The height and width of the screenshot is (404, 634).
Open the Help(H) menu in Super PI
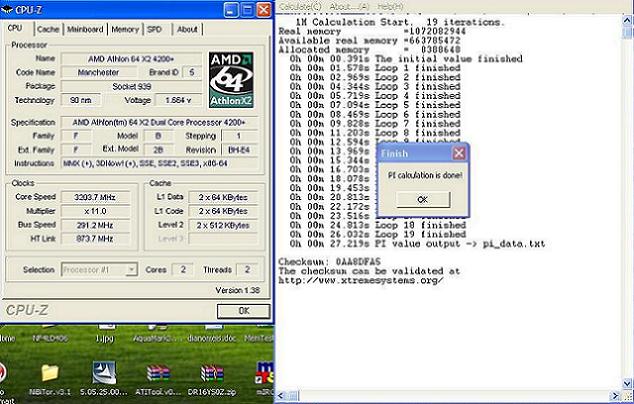[x=390, y=6]
